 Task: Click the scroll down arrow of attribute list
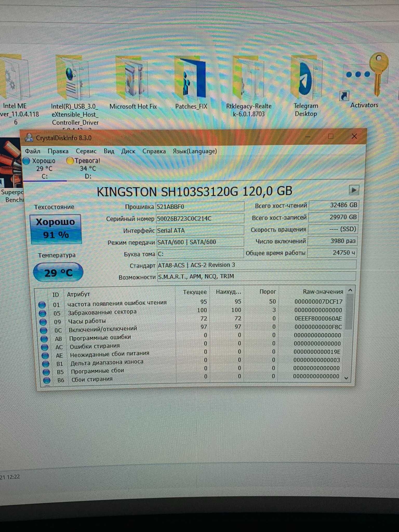tap(346, 378)
